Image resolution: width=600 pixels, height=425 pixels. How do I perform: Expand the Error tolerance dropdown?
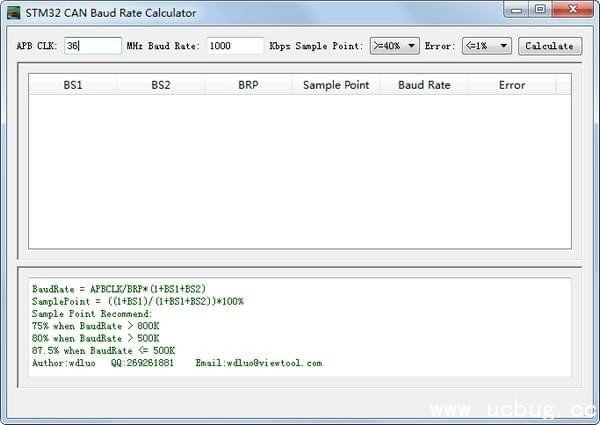486,46
